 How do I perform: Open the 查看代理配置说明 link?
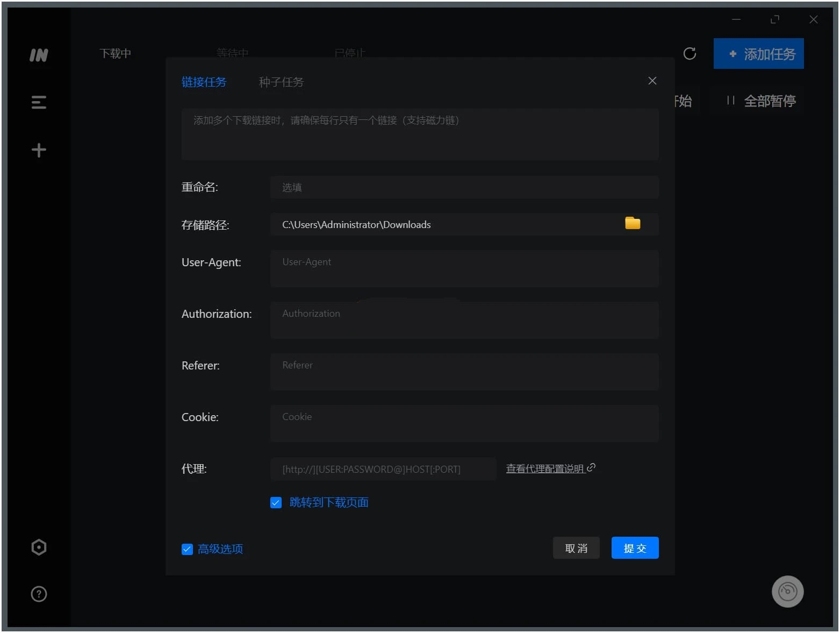coord(545,468)
